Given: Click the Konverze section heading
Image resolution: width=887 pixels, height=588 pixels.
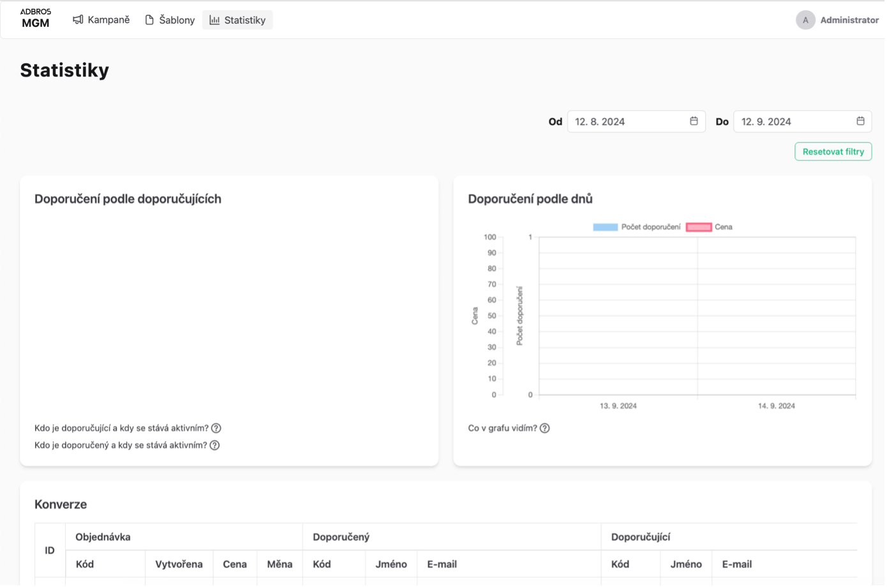Looking at the screenshot, I should (61, 504).
